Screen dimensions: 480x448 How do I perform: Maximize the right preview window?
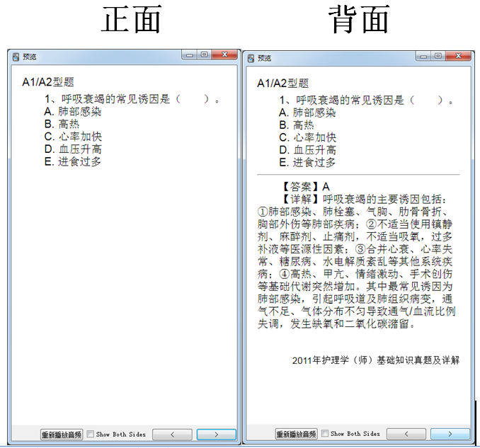[x=438, y=56]
